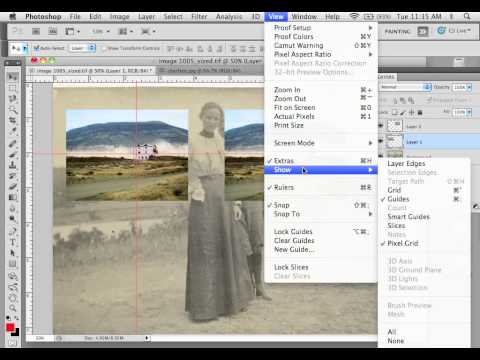
Task: Click the PAINTING workspace button
Action: coord(397,31)
